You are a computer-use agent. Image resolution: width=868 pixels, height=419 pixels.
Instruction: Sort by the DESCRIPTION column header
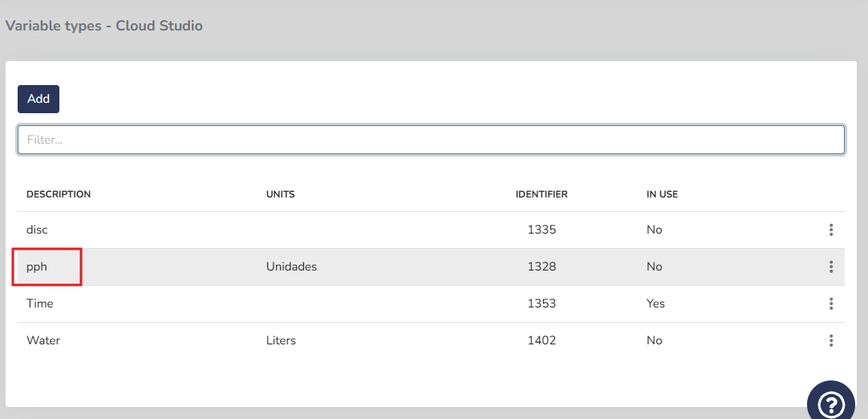coord(59,194)
